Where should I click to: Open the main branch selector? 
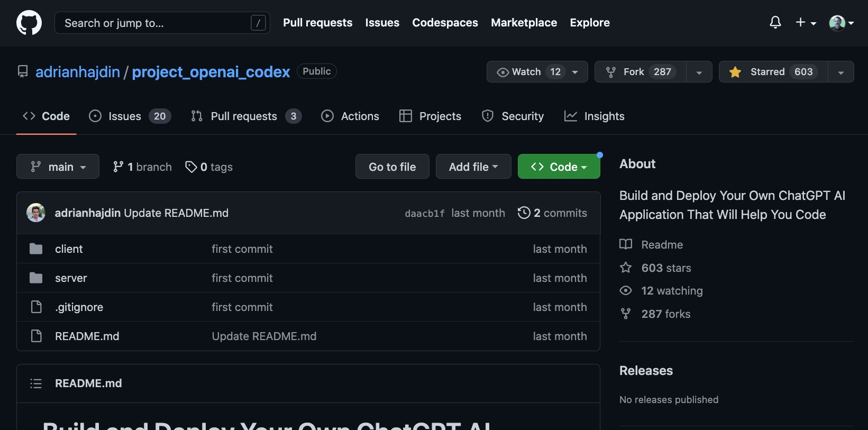click(x=58, y=167)
